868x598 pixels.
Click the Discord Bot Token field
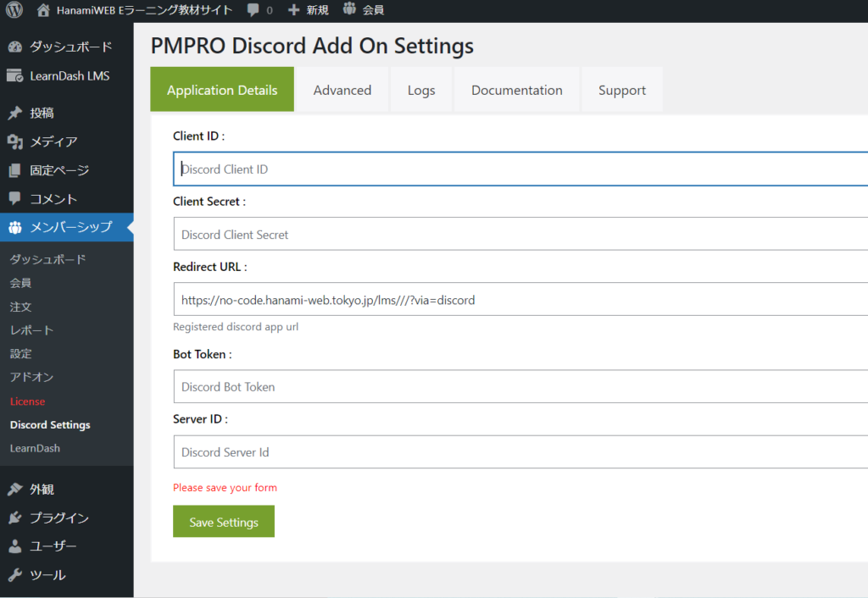(520, 387)
